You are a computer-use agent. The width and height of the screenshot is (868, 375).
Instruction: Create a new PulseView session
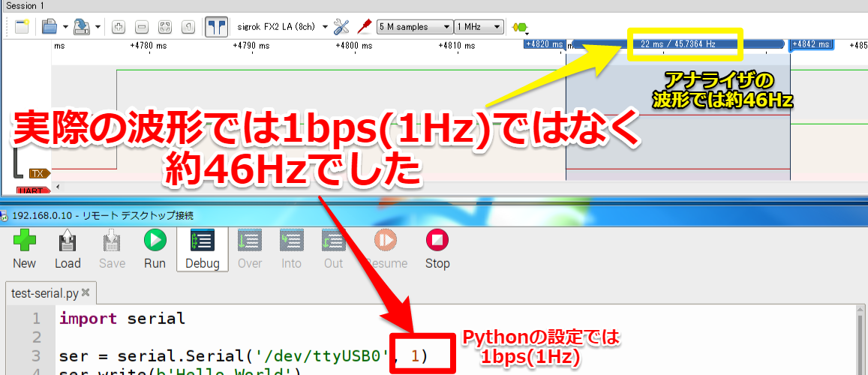22,26
